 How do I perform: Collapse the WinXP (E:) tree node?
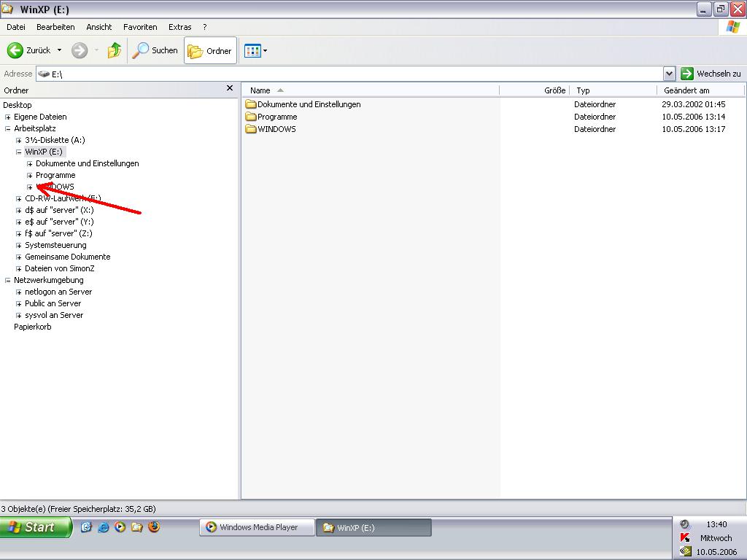coord(18,152)
